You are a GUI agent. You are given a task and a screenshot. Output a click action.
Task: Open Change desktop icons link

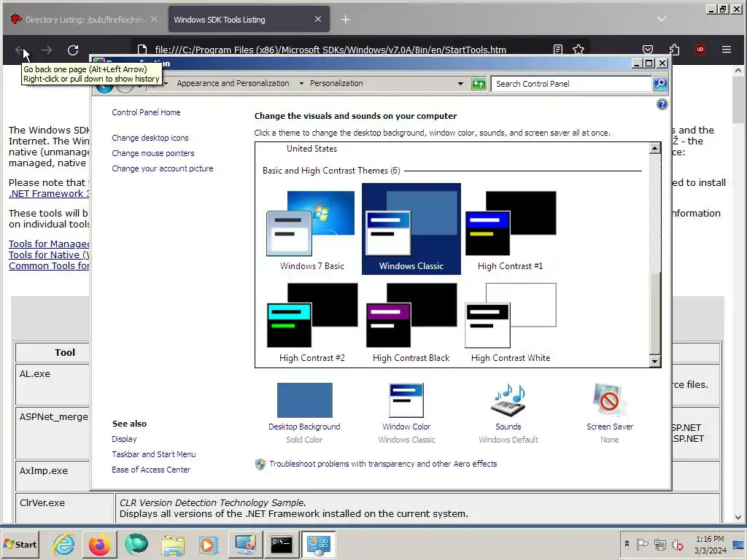[150, 138]
